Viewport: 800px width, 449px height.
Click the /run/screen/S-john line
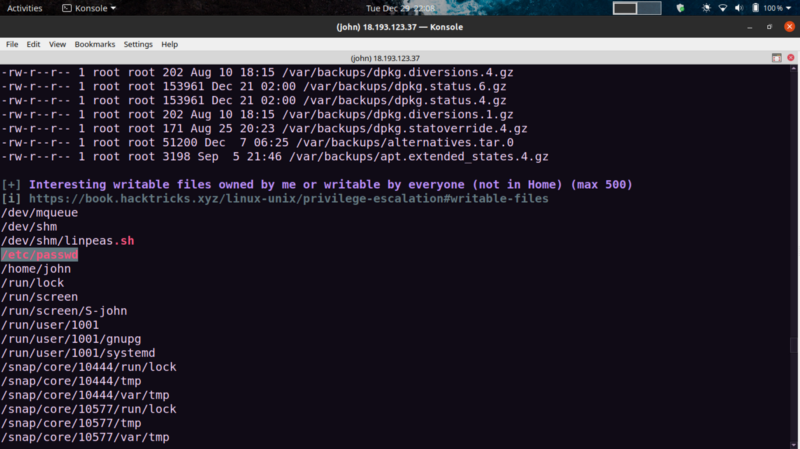[x=64, y=311]
